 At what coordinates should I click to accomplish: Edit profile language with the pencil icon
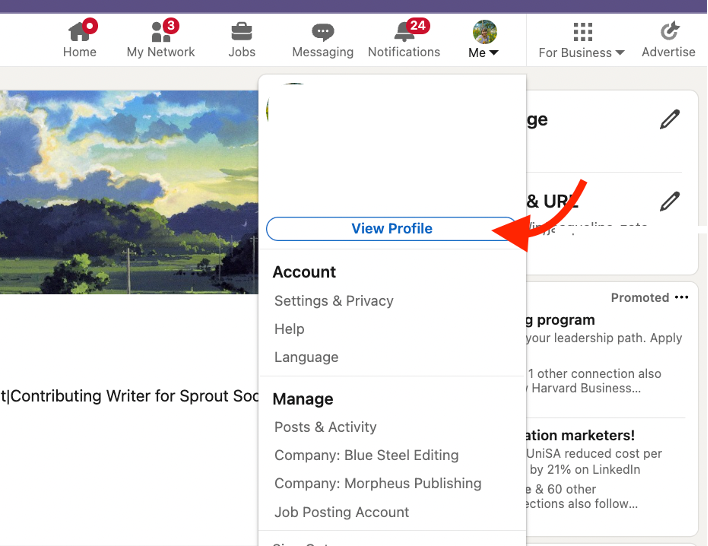670,119
